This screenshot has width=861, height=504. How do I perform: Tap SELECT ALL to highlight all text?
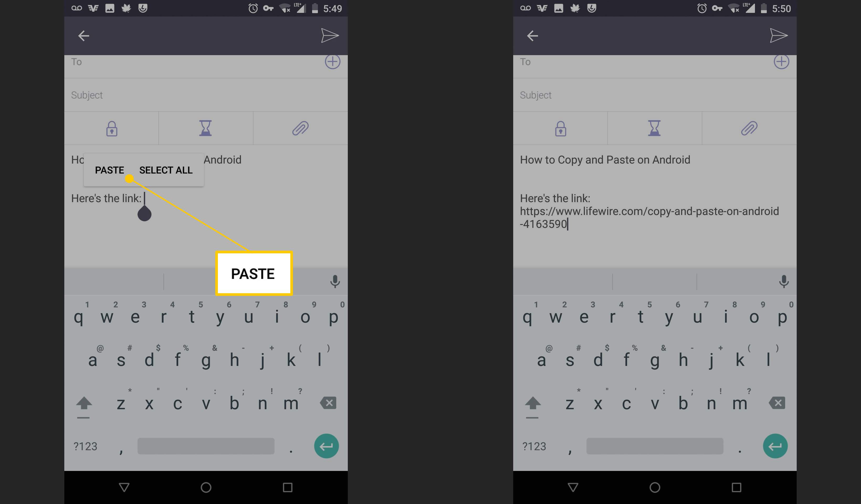tap(165, 170)
